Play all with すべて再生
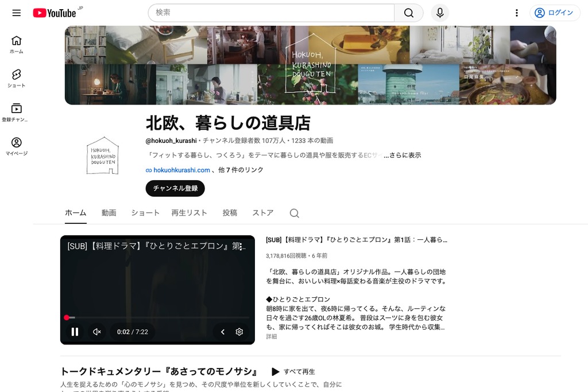 pos(293,372)
